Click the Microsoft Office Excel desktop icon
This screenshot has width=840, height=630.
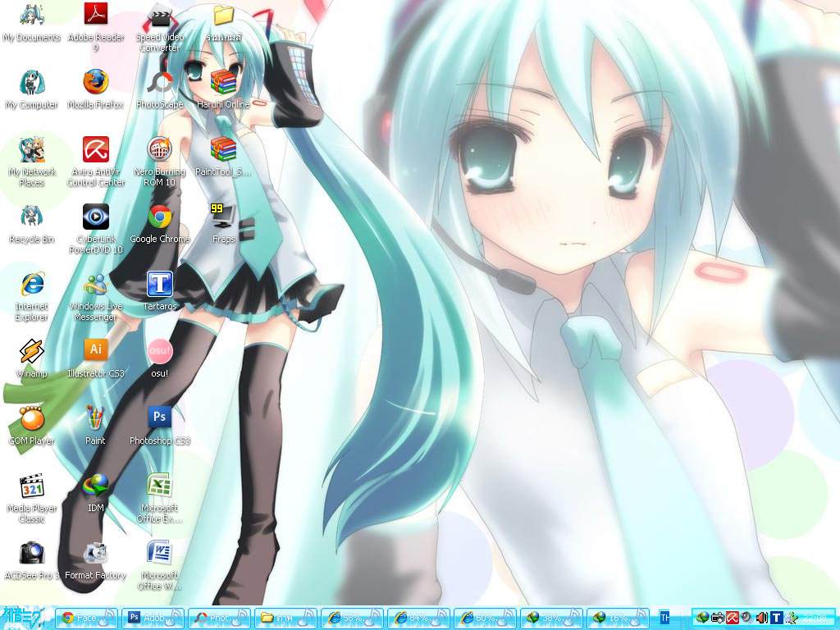160,498
